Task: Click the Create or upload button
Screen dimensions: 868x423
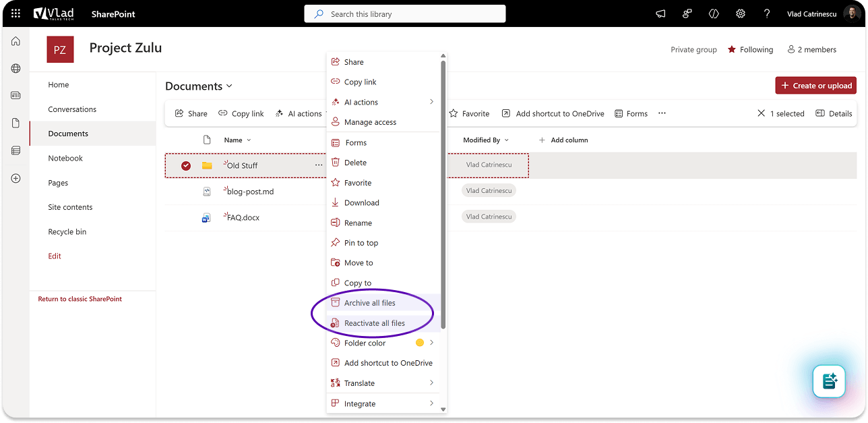Action: tap(815, 86)
